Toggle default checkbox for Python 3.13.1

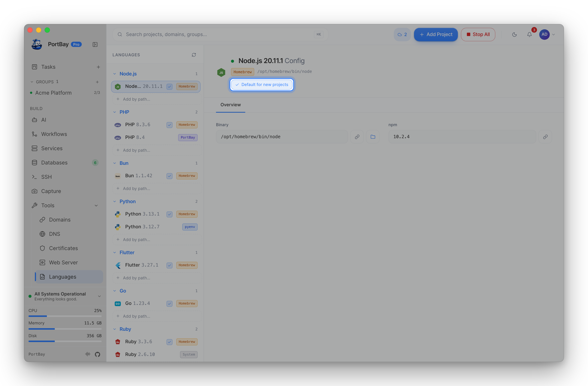click(169, 214)
